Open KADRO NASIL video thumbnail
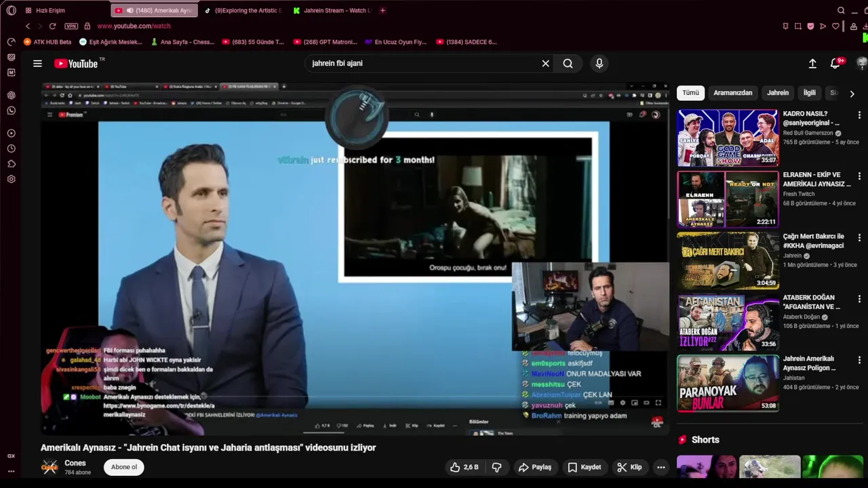The width and height of the screenshot is (868, 488). tap(728, 138)
